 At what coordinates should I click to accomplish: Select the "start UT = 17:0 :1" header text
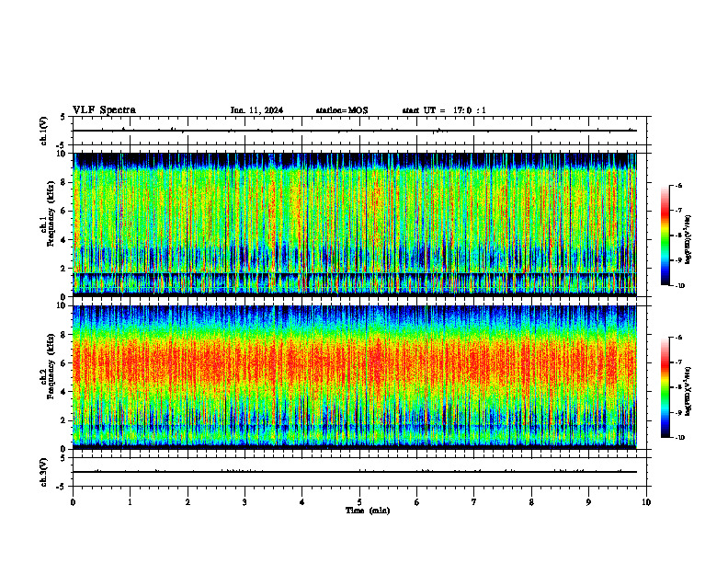coord(444,110)
